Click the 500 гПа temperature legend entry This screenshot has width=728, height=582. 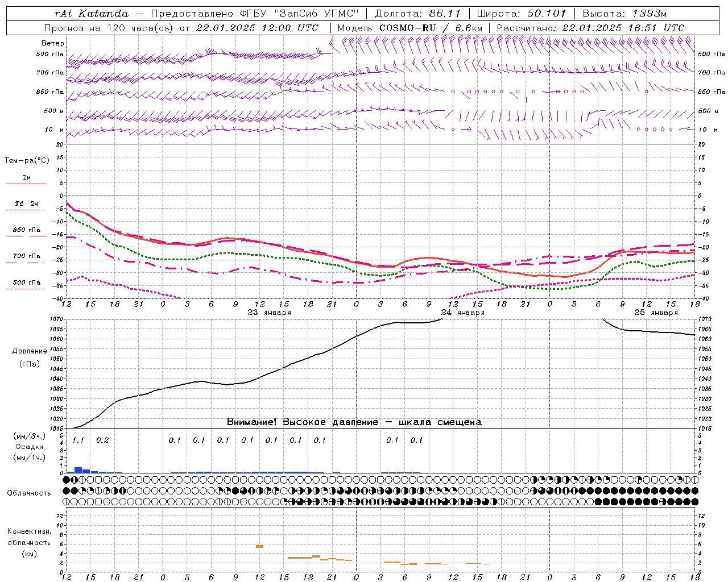(x=27, y=282)
